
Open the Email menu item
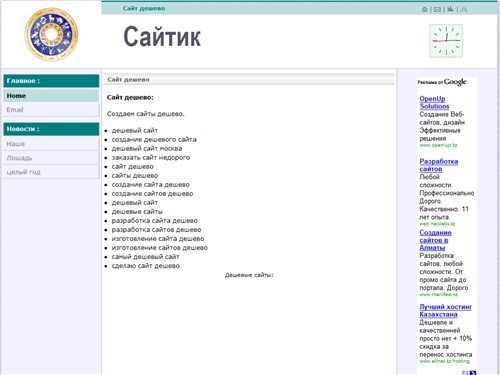click(51, 110)
